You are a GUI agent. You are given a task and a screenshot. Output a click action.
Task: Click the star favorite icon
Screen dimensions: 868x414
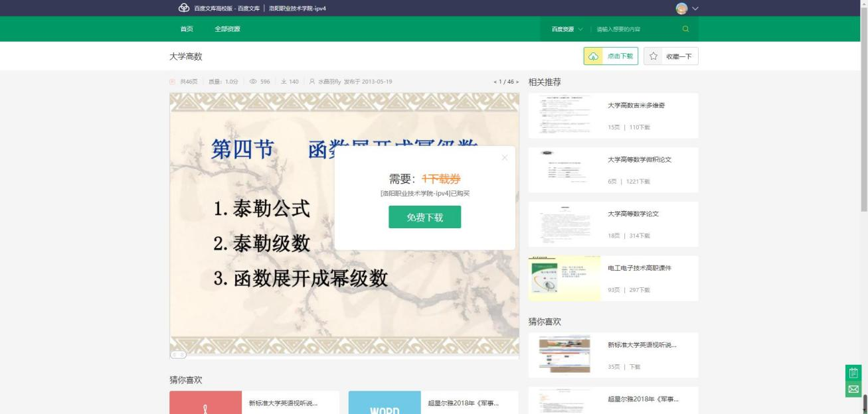(653, 56)
